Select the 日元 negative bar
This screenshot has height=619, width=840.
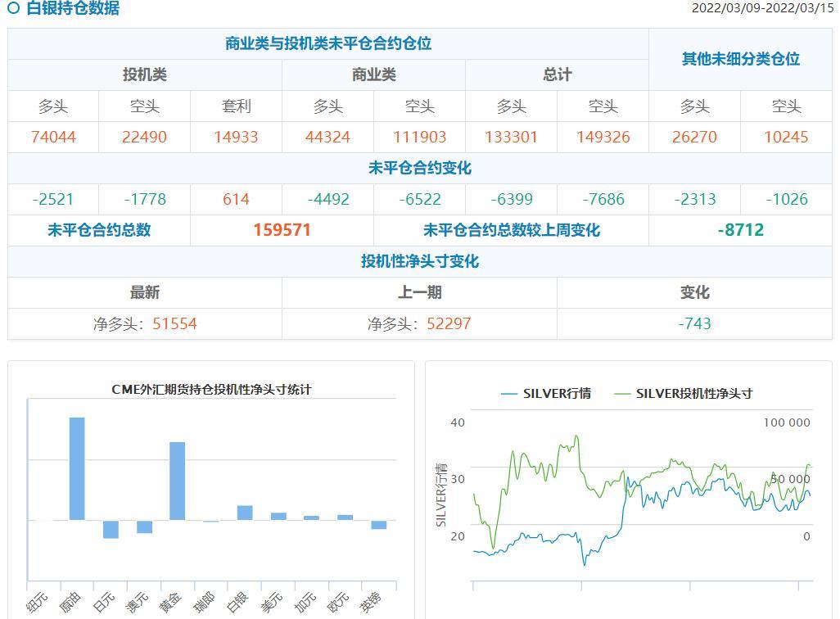point(111,529)
